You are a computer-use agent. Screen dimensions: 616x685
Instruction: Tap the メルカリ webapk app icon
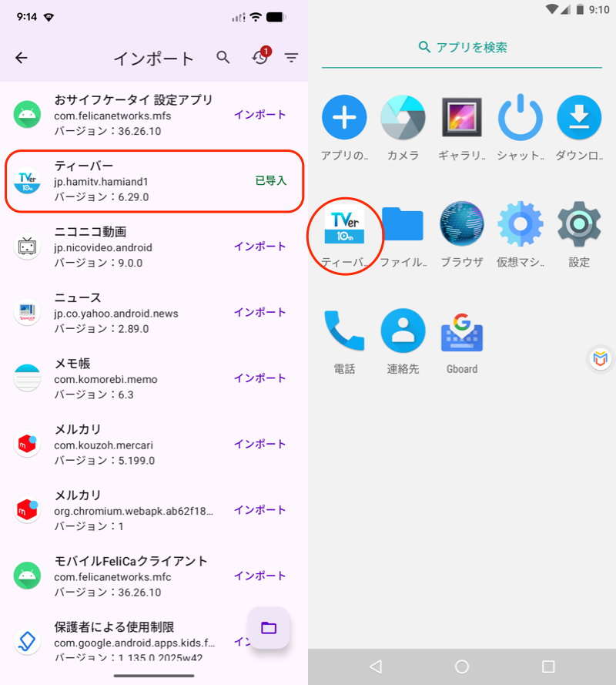27,510
